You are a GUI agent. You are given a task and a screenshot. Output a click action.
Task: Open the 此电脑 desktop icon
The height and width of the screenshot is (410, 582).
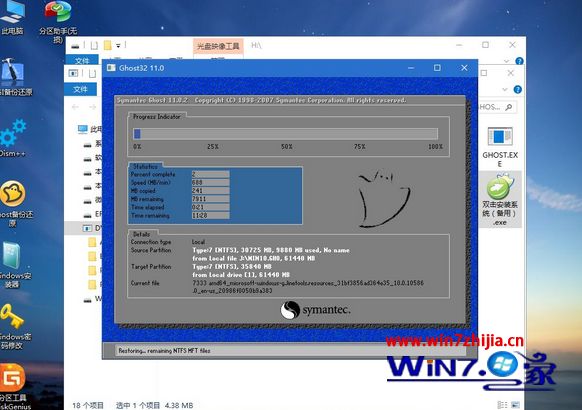click(x=12, y=17)
